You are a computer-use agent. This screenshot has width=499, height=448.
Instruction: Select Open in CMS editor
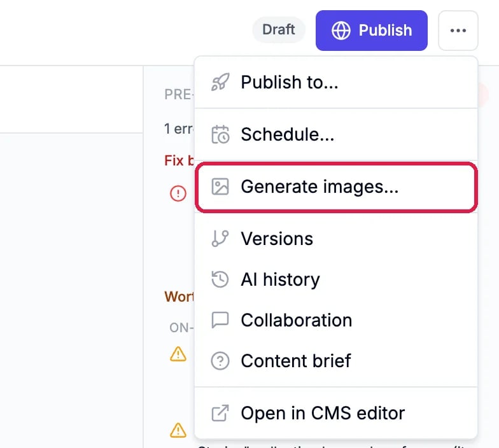click(336, 413)
